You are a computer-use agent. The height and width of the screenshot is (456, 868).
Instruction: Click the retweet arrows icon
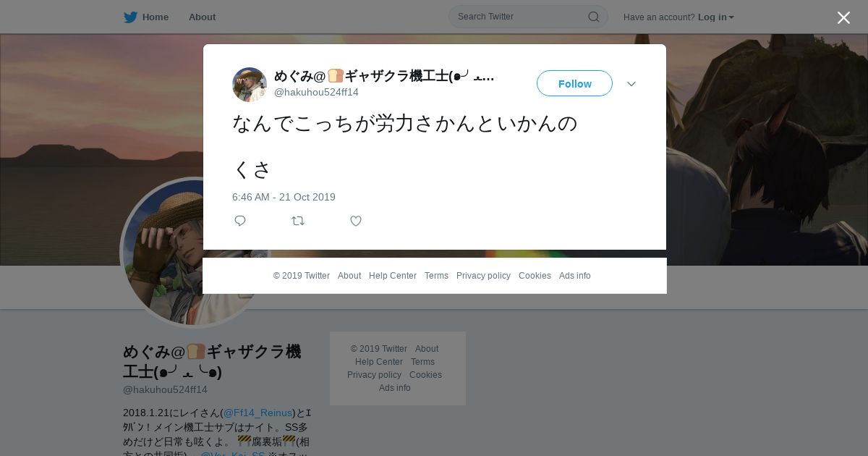pos(298,221)
